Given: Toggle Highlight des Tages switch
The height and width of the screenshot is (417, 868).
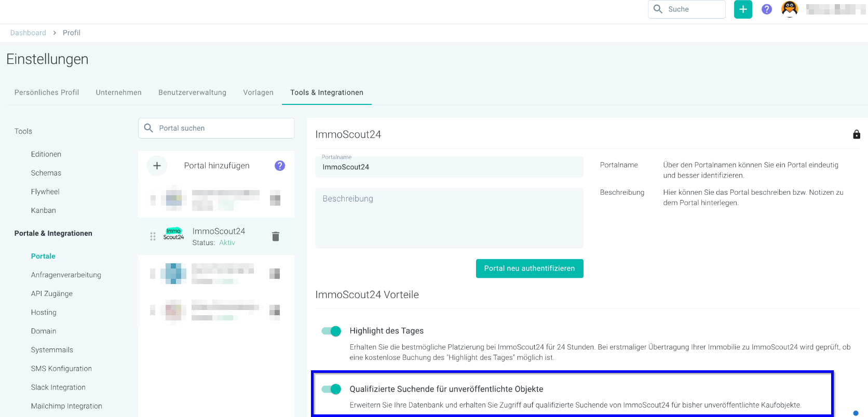Looking at the screenshot, I should [331, 331].
